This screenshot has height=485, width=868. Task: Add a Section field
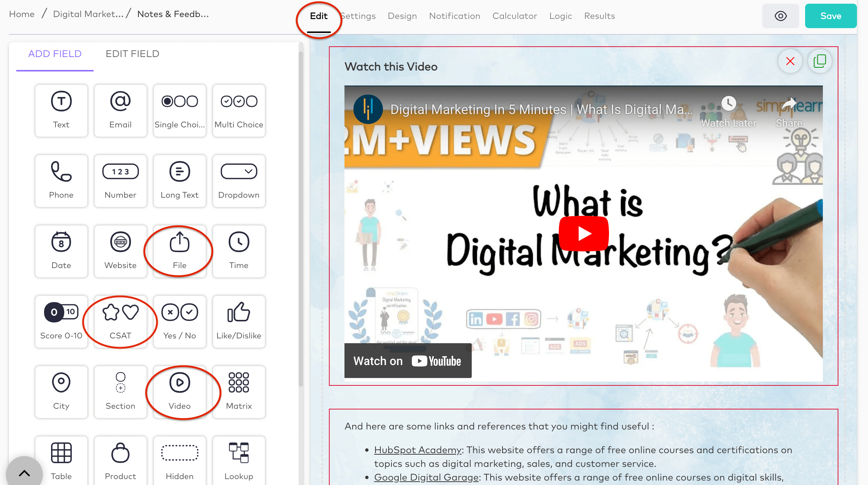pos(120,392)
